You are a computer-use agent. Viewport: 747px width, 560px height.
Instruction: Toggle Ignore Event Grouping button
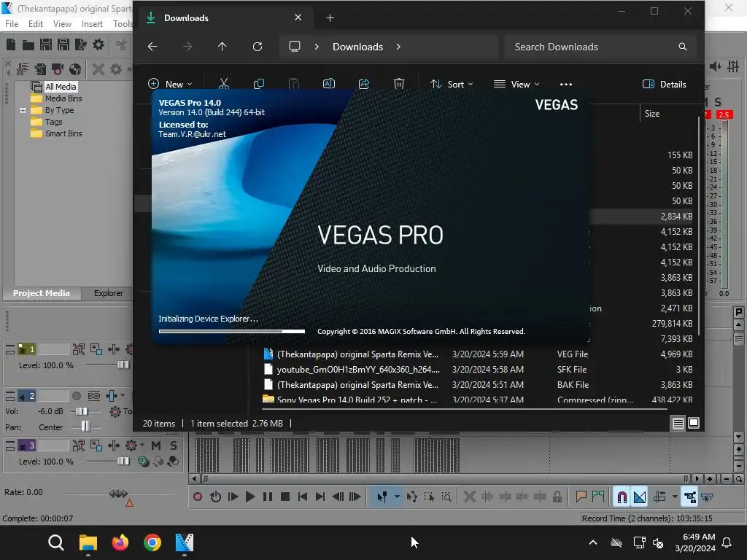[x=707, y=497]
